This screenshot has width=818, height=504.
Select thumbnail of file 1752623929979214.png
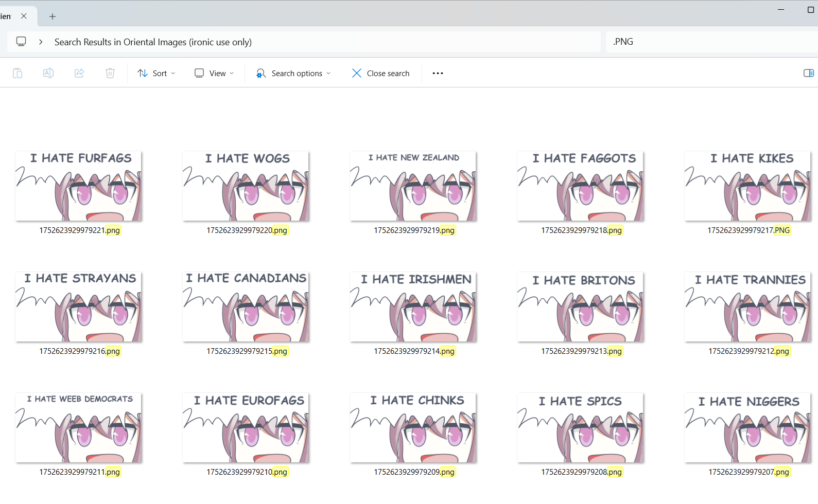click(413, 307)
